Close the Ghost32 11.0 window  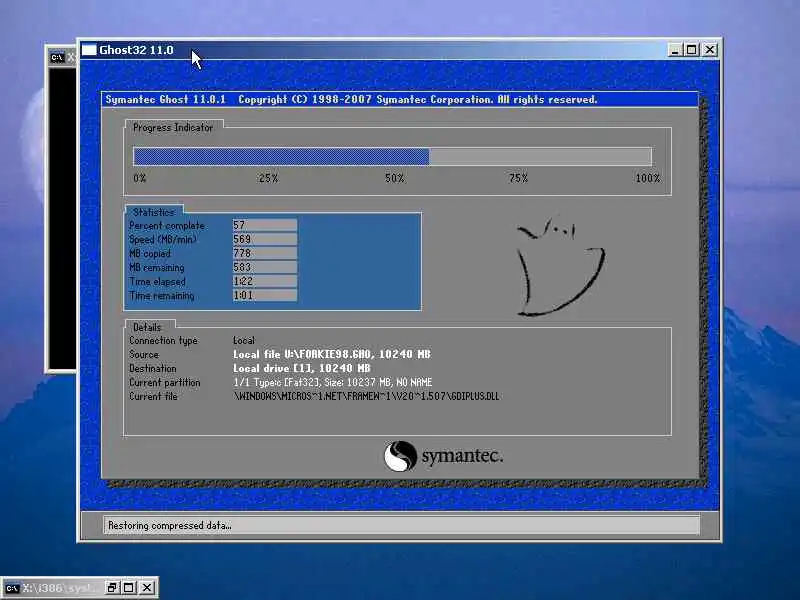[710, 50]
